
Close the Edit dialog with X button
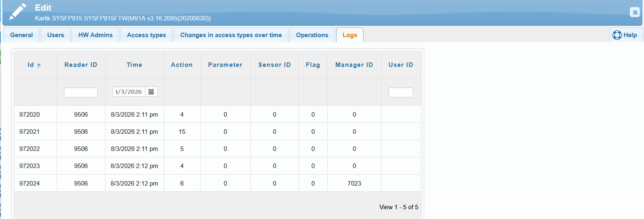635,12
